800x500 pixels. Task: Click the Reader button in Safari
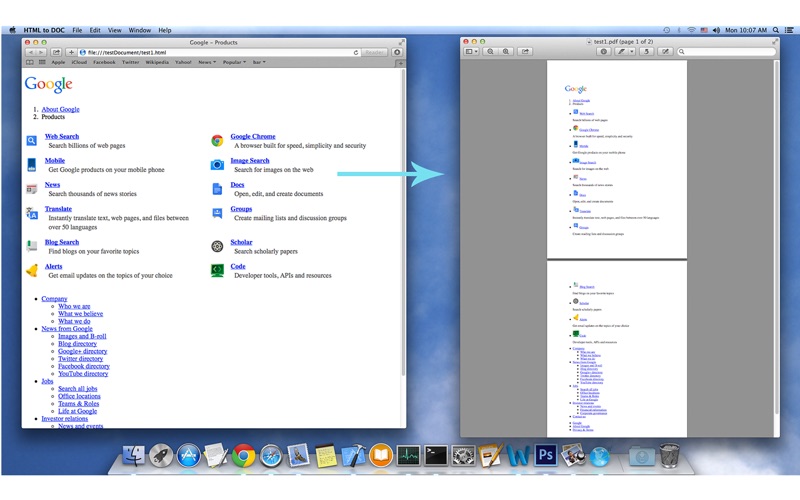pyautogui.click(x=374, y=53)
